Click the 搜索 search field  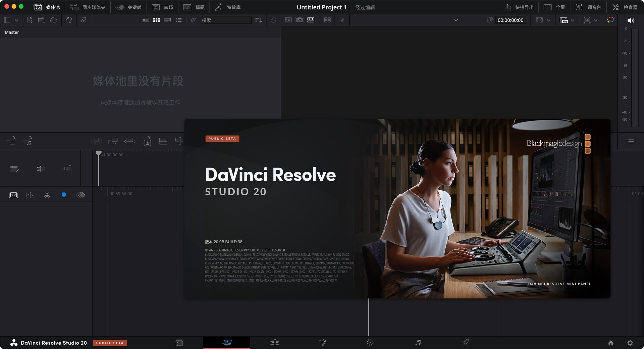226,20
